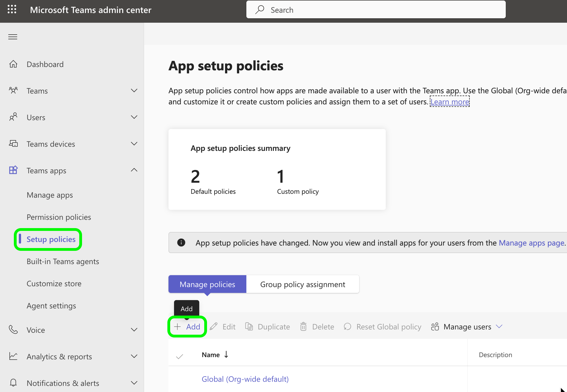Click the search magnifier icon
Image resolution: width=567 pixels, height=392 pixels.
click(260, 10)
